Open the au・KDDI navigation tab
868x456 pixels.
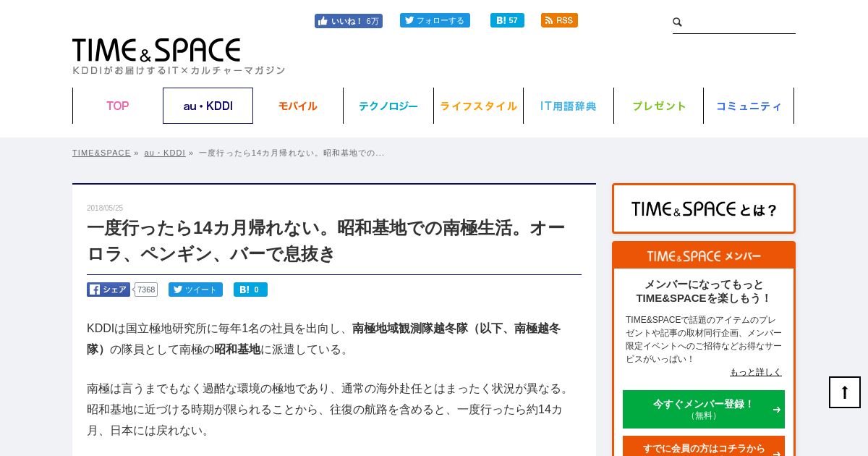click(x=208, y=106)
